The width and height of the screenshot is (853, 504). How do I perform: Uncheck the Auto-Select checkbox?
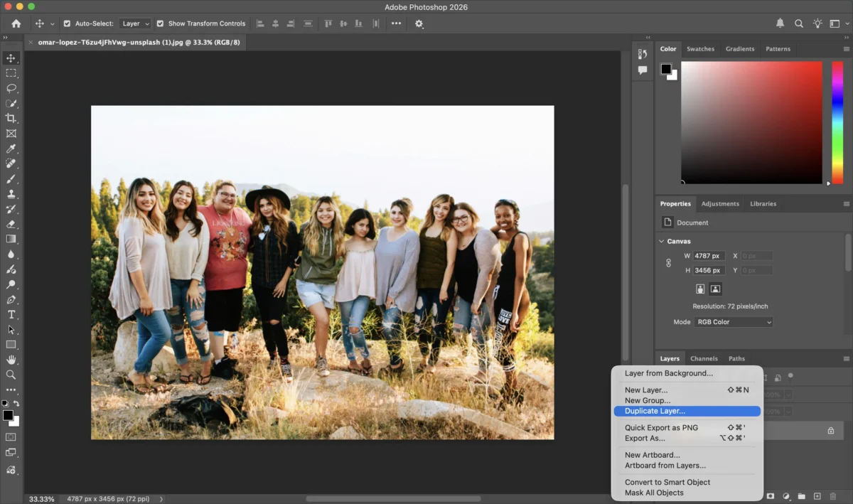pos(67,23)
